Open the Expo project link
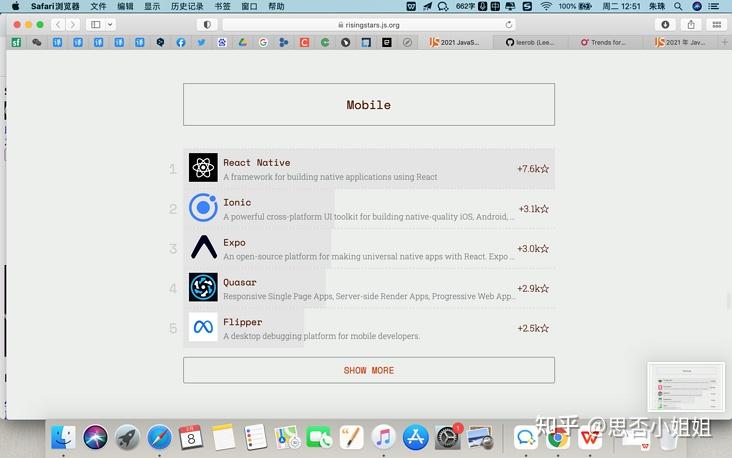The height and width of the screenshot is (458, 732). click(x=234, y=242)
